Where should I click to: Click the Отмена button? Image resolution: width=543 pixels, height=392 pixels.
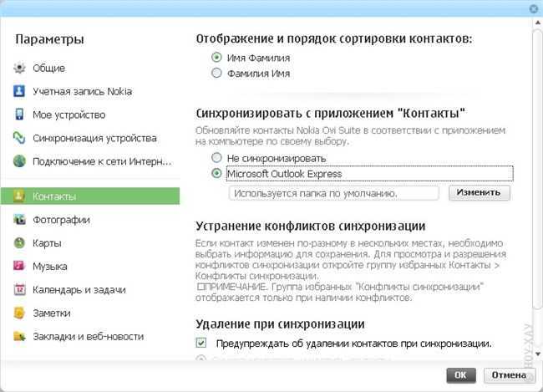(x=509, y=375)
